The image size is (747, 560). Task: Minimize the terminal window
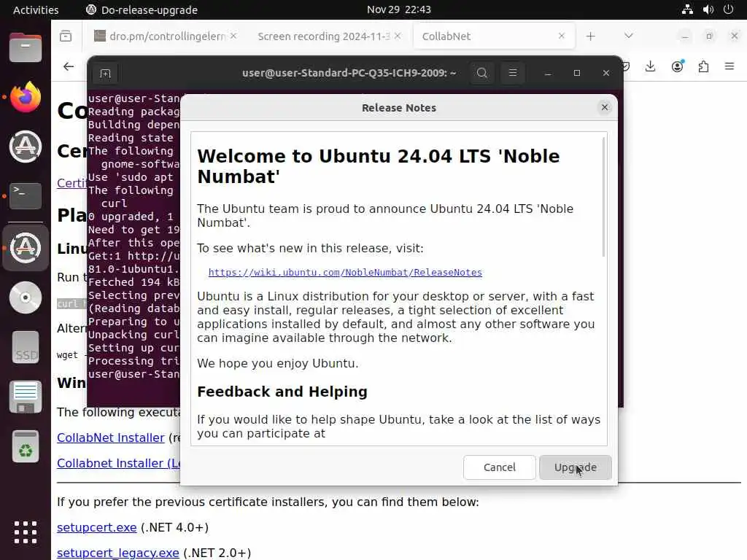tap(548, 73)
